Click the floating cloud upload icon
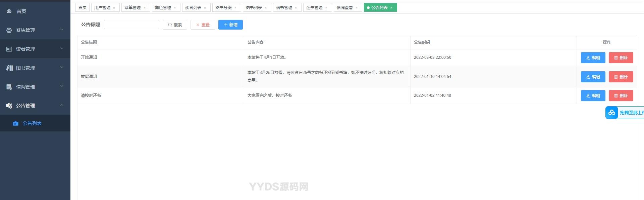 [x=612, y=113]
